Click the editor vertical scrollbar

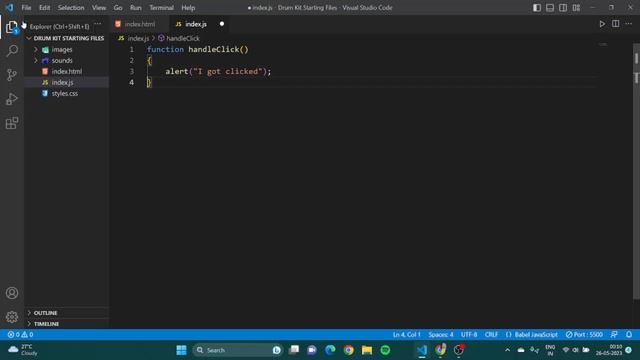[636, 171]
